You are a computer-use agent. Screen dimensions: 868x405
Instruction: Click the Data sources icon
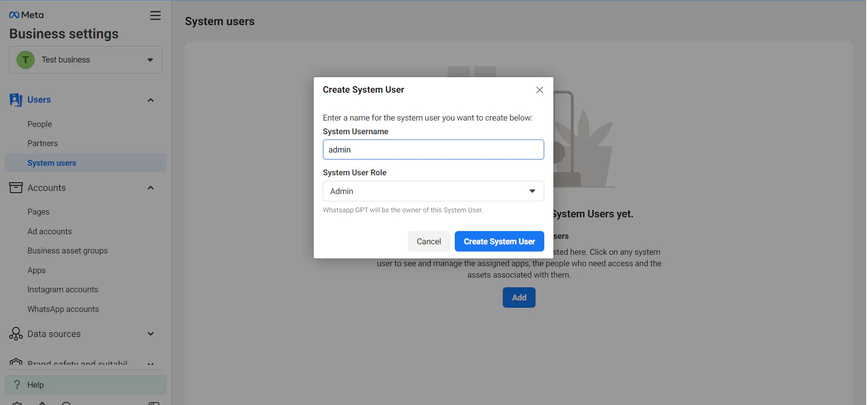pos(16,334)
